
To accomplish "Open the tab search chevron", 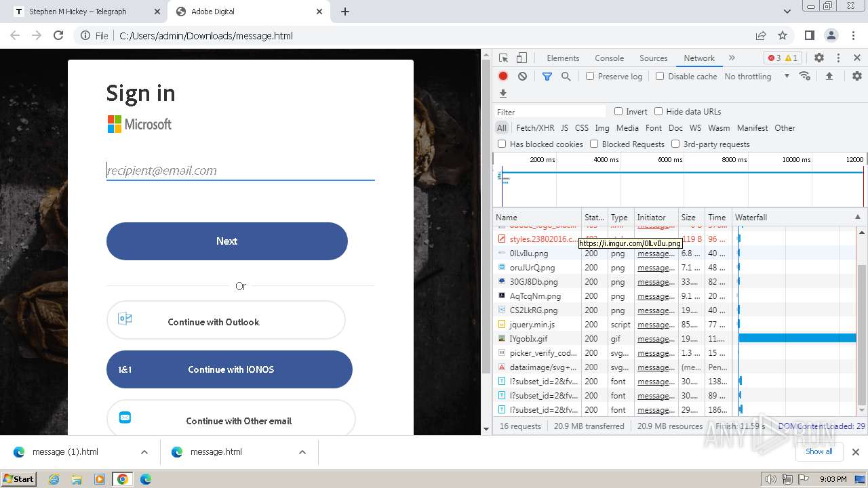I will 787,12.
